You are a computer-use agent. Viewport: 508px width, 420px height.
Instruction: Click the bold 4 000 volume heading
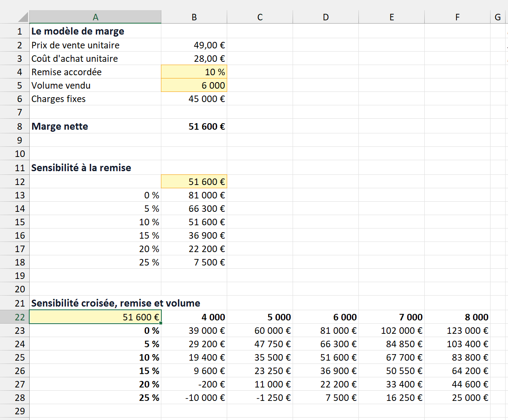coord(194,317)
